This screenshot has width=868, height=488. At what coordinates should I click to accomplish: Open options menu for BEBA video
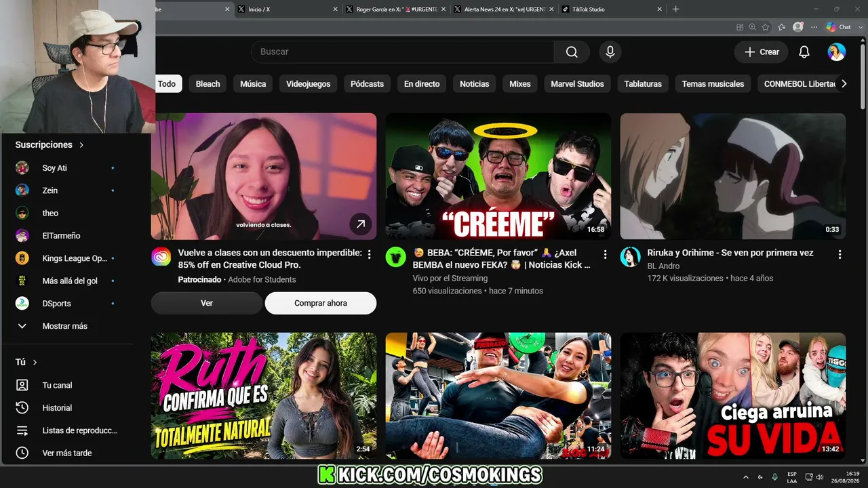[605, 254]
